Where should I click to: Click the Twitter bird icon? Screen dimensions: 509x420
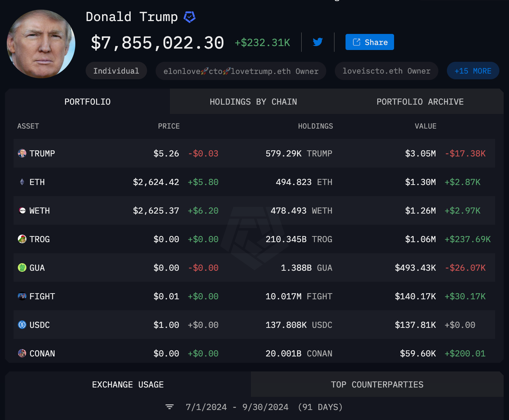pyautogui.click(x=318, y=42)
